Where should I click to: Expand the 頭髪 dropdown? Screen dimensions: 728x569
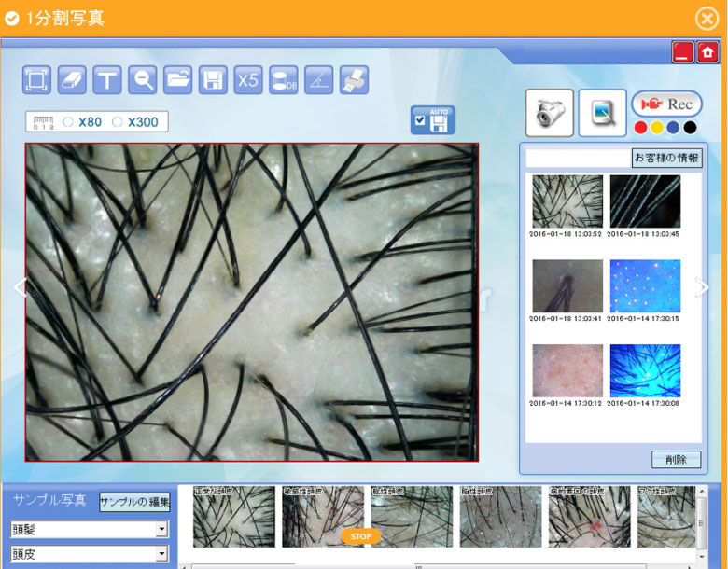(161, 530)
